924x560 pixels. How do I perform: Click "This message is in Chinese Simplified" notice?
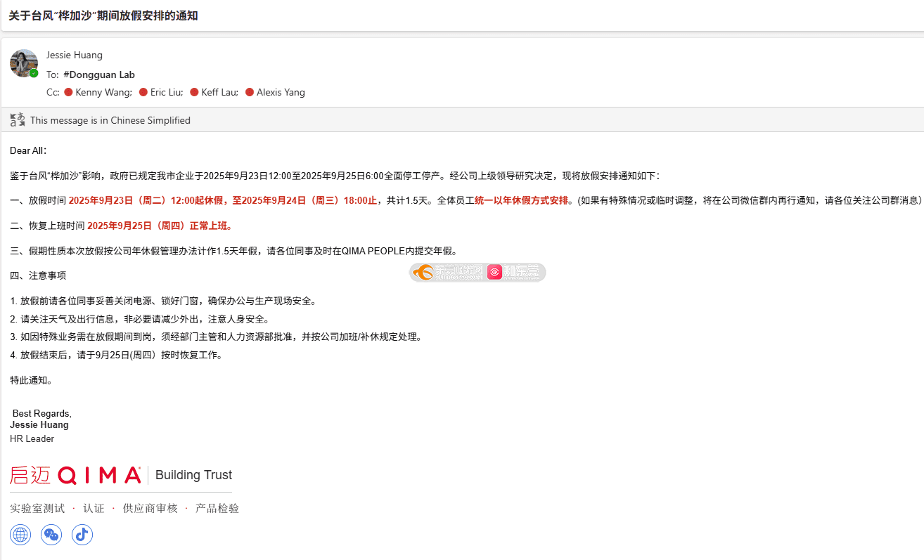pos(110,120)
